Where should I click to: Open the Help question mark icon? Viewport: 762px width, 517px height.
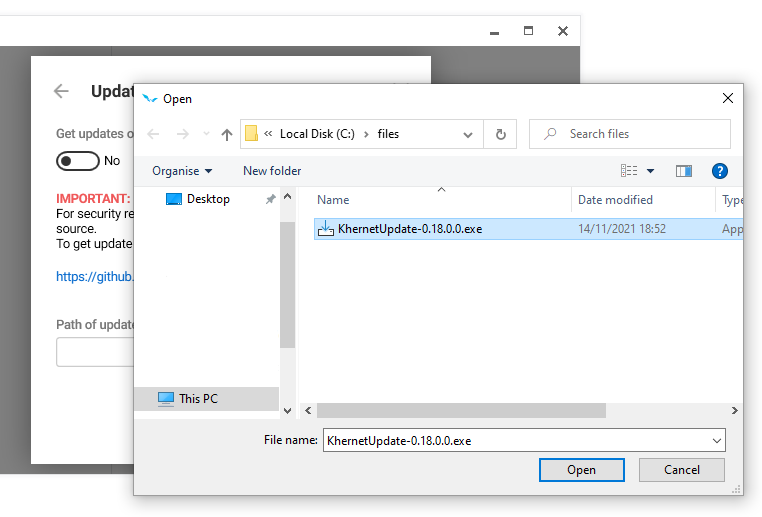719,171
